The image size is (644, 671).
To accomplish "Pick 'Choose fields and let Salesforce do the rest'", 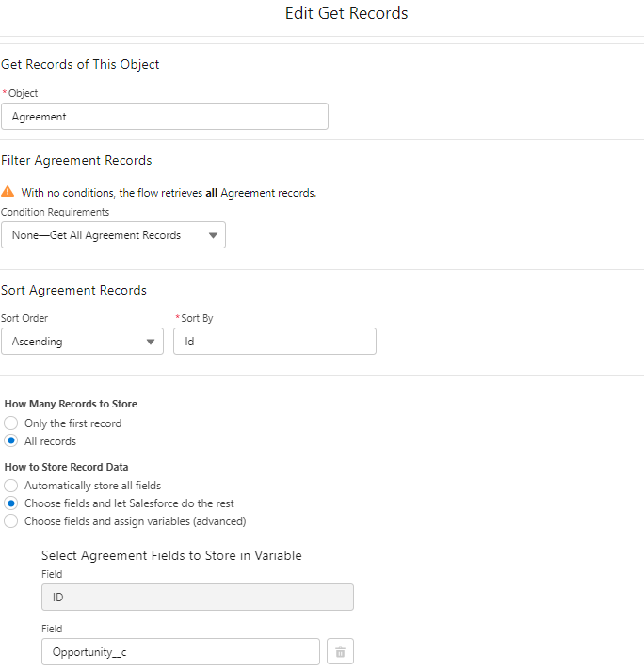I will [11, 503].
